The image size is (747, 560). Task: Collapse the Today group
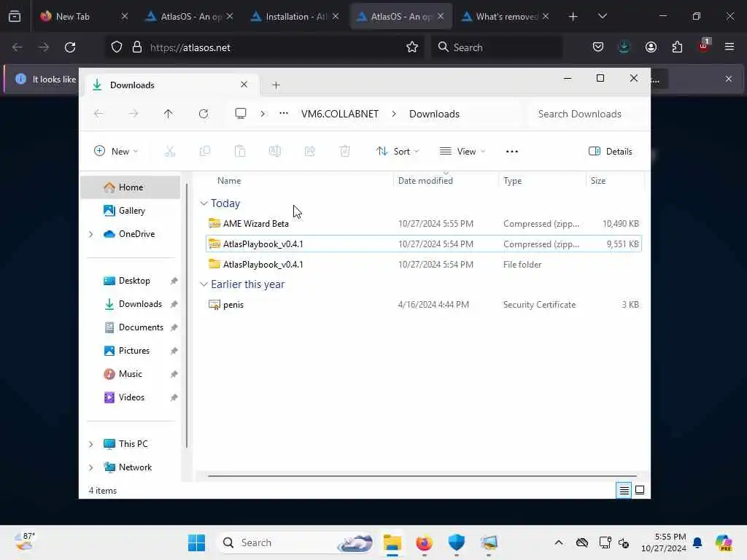[204, 203]
